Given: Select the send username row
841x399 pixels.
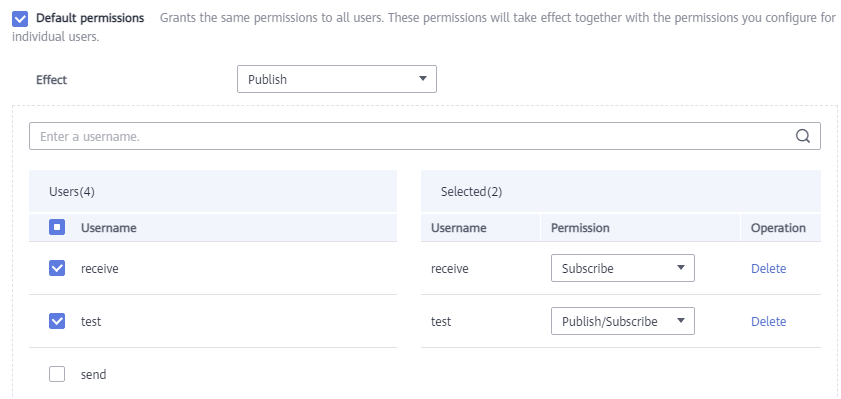Looking at the screenshot, I should (x=213, y=374).
